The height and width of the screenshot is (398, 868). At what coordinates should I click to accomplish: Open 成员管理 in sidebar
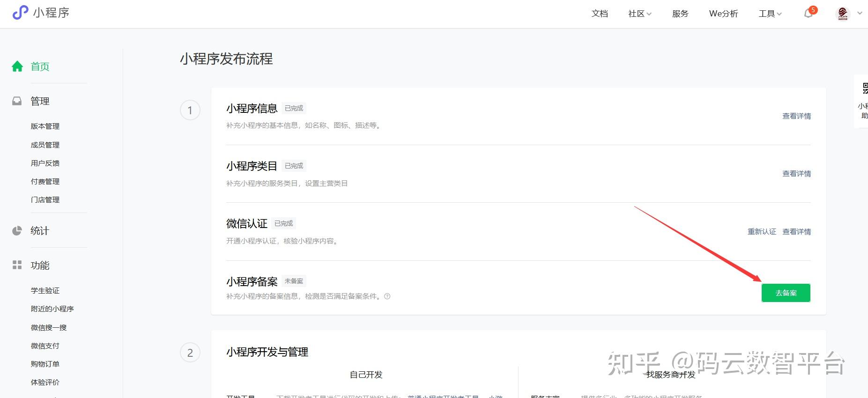click(45, 145)
